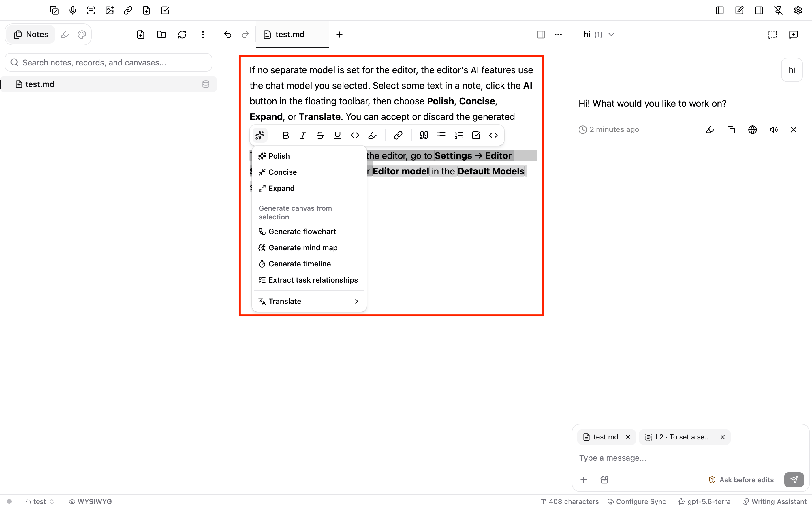The width and height of the screenshot is (812, 508).
Task: Underline the selected text
Action: click(337, 135)
